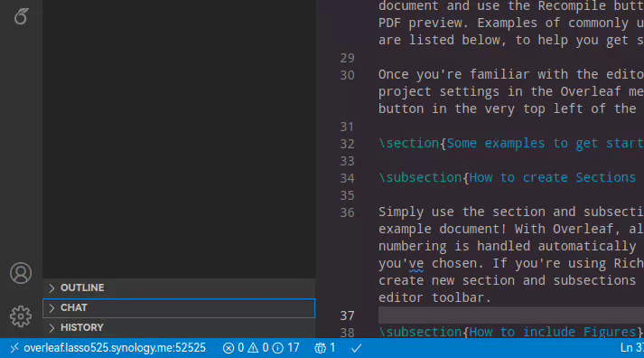Click line number 31 in gutter
Image resolution: width=644 pixels, height=358 pixels.
347,127
